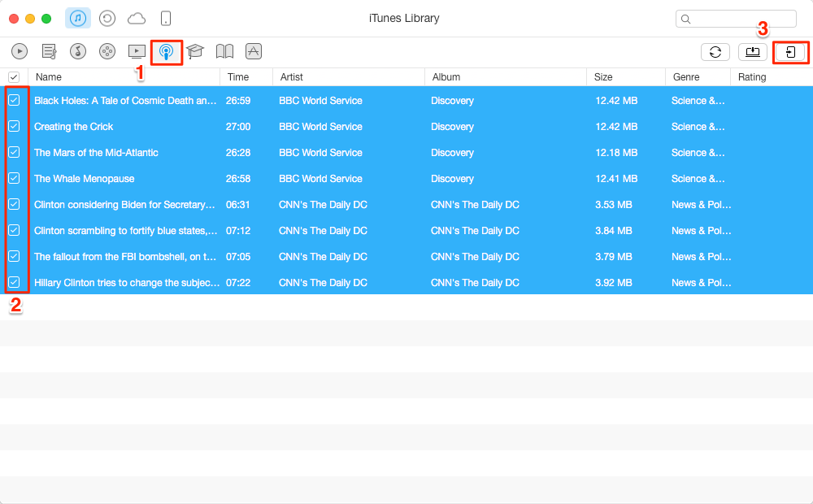The width and height of the screenshot is (813, 504).
Task: Uncheck Hillary Clinton tries row checkbox
Action: tap(14, 282)
